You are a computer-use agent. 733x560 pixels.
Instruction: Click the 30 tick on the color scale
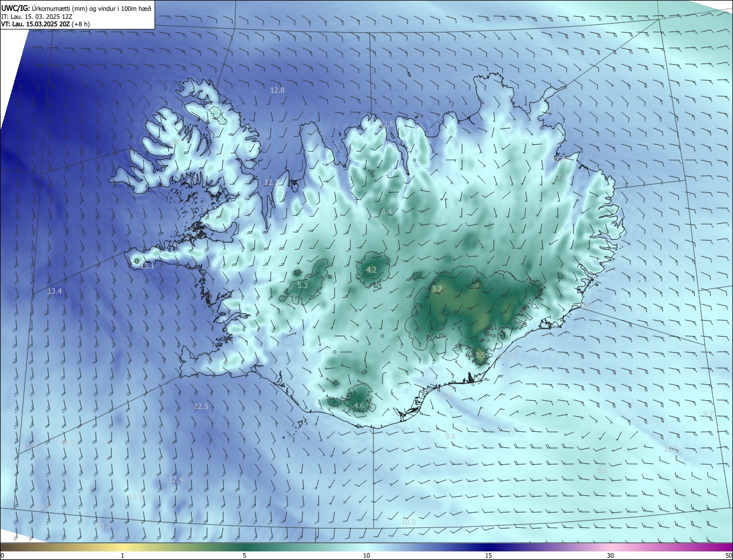610,555
